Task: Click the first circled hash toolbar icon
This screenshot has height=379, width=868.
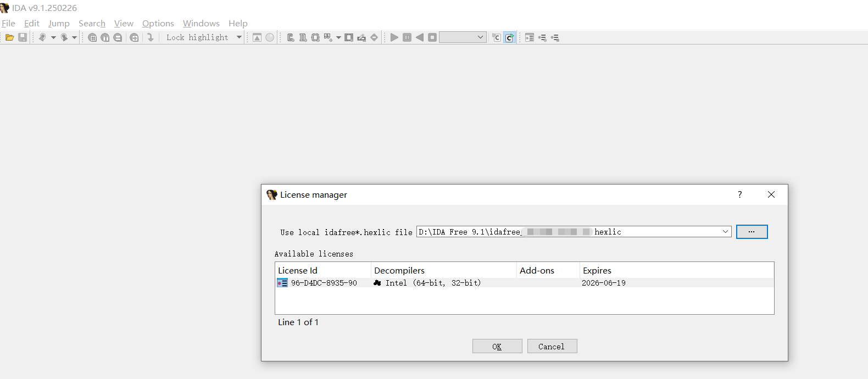Action: click(92, 37)
